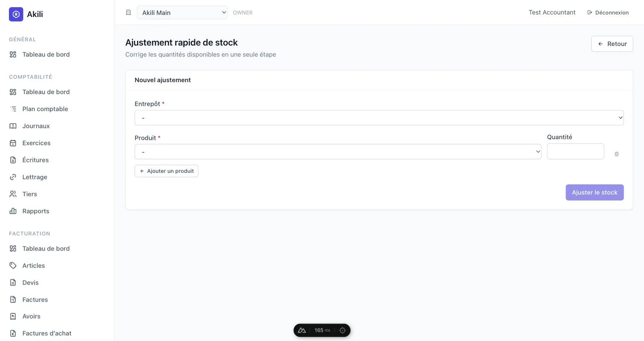Click the Déconnexion link

[608, 12]
